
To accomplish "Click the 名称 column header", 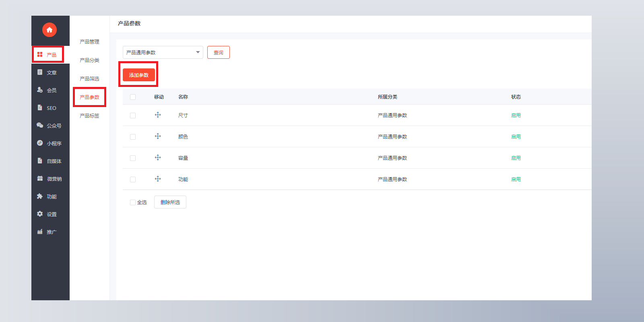I will (x=183, y=97).
